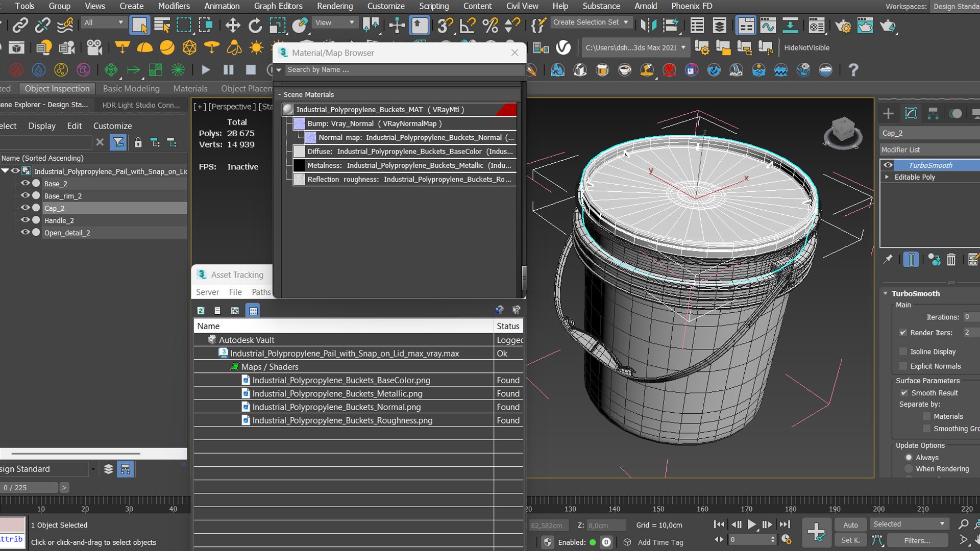Image resolution: width=980 pixels, height=551 pixels.
Task: Click the Filters... button
Action: (x=917, y=540)
